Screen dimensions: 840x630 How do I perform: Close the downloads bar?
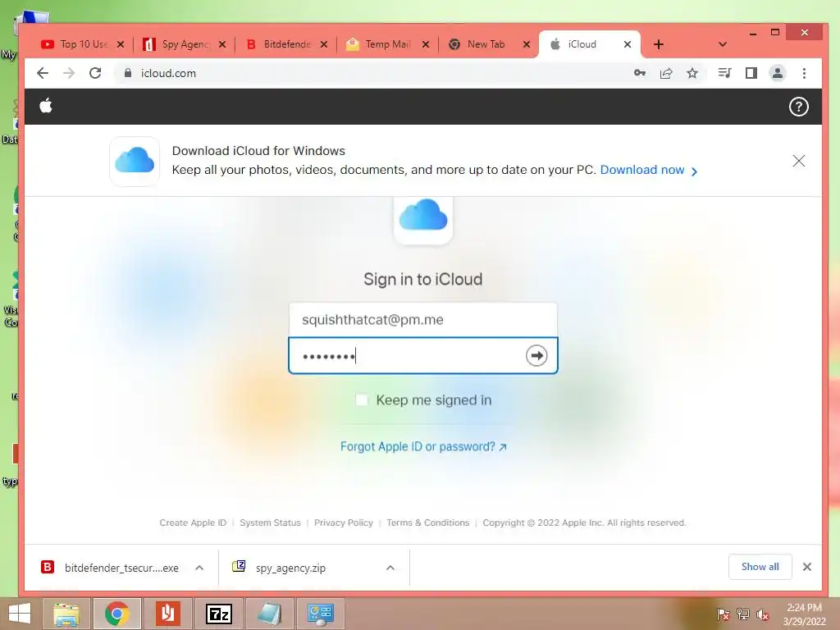[x=807, y=567]
